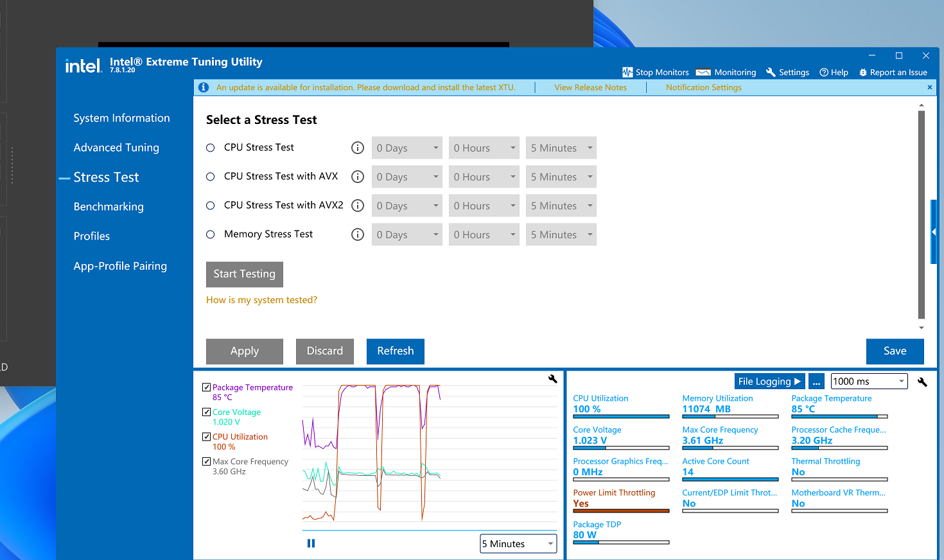Open Hours dropdown for AVX2 stress test

click(x=484, y=206)
